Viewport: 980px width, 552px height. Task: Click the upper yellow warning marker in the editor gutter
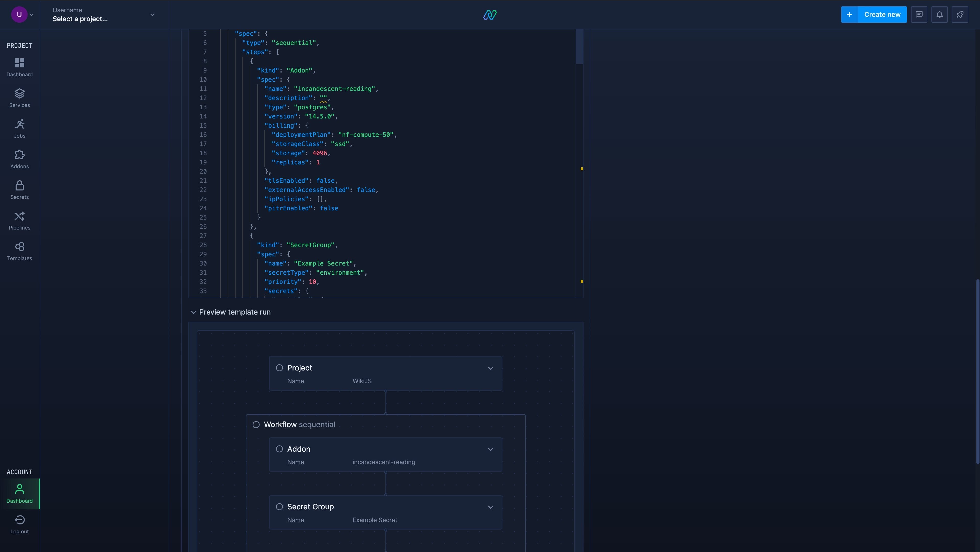pyautogui.click(x=582, y=169)
